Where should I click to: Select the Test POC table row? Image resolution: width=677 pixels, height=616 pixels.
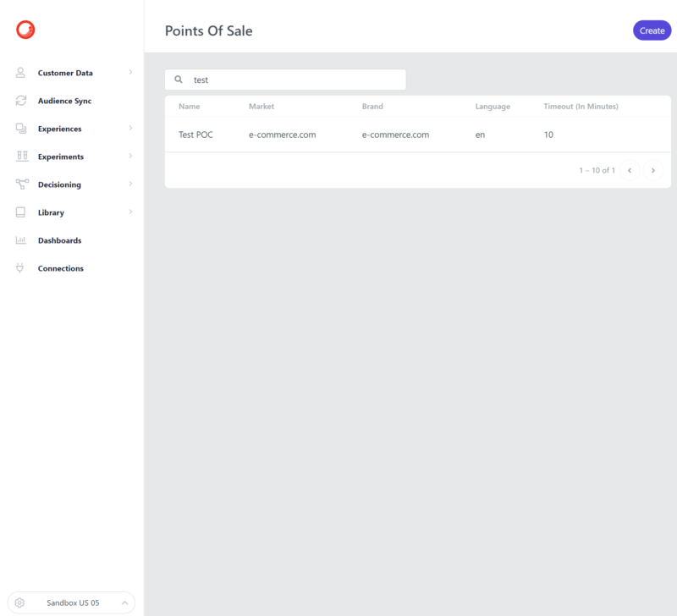click(381, 135)
